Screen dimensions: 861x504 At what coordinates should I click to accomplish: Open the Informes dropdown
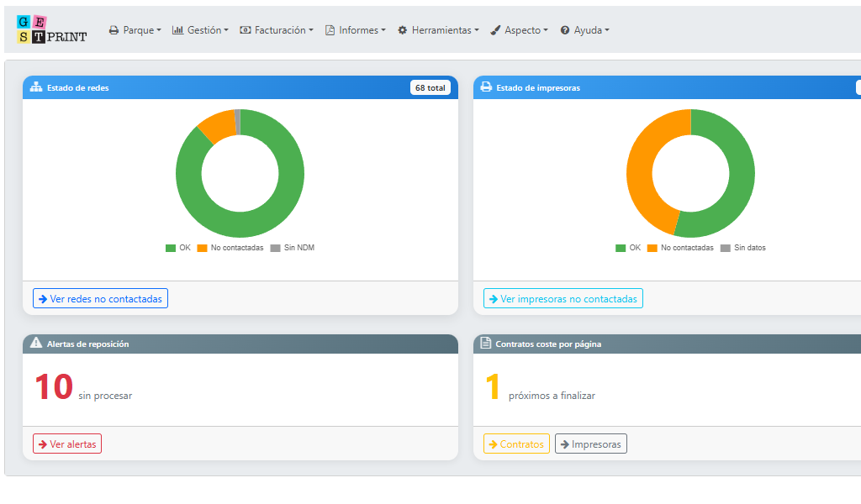click(x=356, y=30)
